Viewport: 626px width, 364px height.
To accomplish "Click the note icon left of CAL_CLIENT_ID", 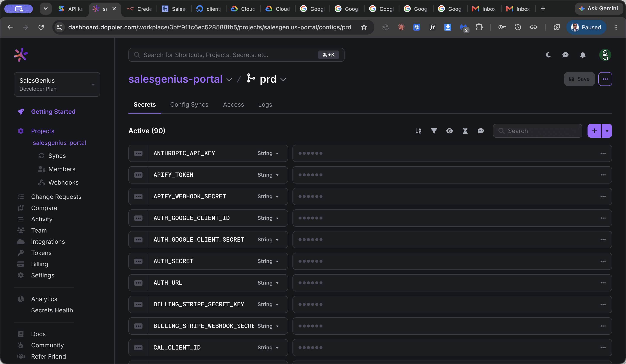I will tap(138, 348).
